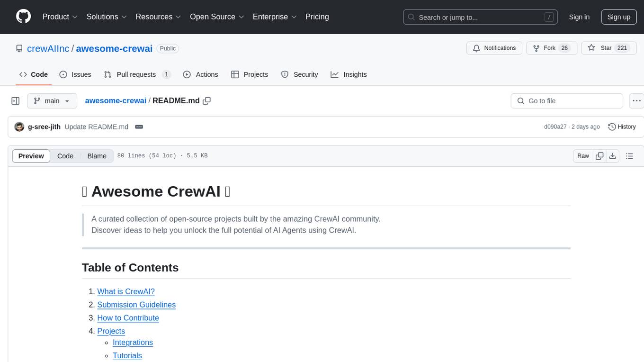The width and height of the screenshot is (644, 362).
Task: Switch to the Pull requests tab
Action: click(x=137, y=74)
